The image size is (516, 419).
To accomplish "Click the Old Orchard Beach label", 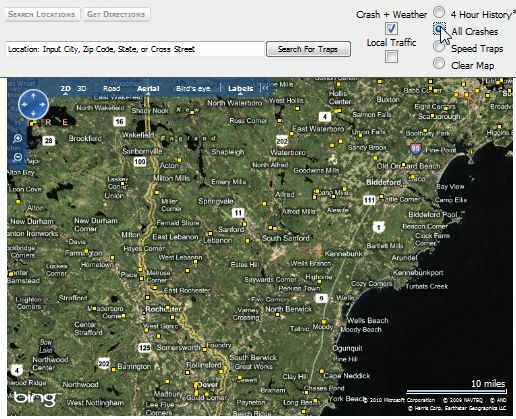I will pos(408,166).
